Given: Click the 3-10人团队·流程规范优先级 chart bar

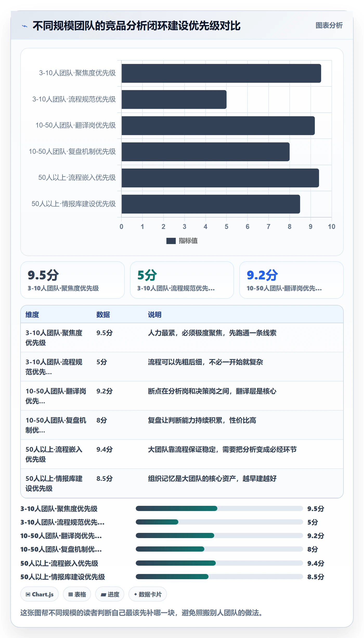Looking at the screenshot, I should (x=174, y=99).
